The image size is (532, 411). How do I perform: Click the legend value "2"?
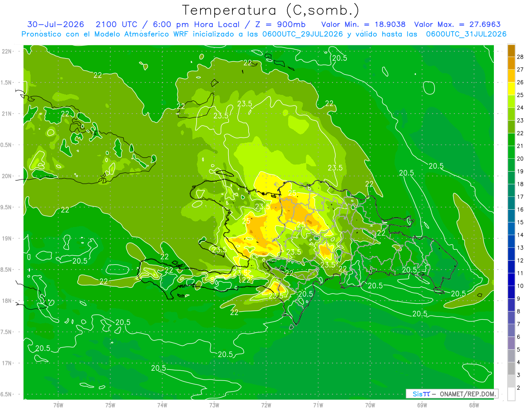(x=519, y=388)
